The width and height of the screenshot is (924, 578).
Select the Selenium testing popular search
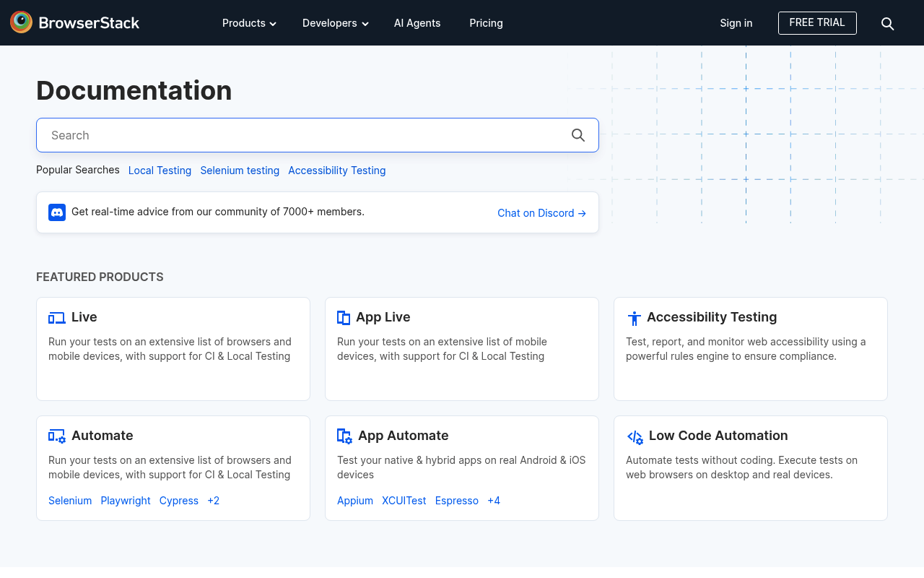point(240,171)
